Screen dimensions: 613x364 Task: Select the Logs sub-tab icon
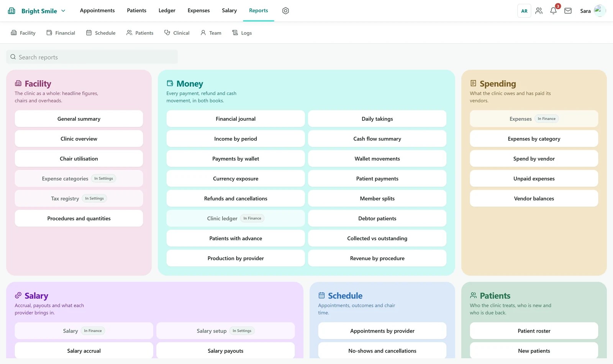(235, 33)
